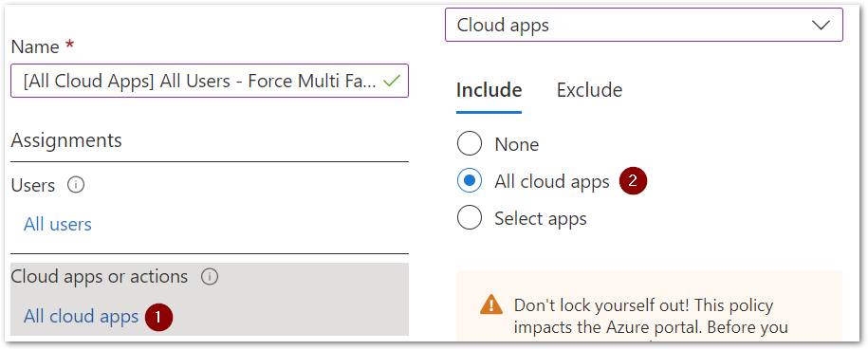Click the green checkmark in the Name field
The image size is (868, 350).
pos(392,82)
